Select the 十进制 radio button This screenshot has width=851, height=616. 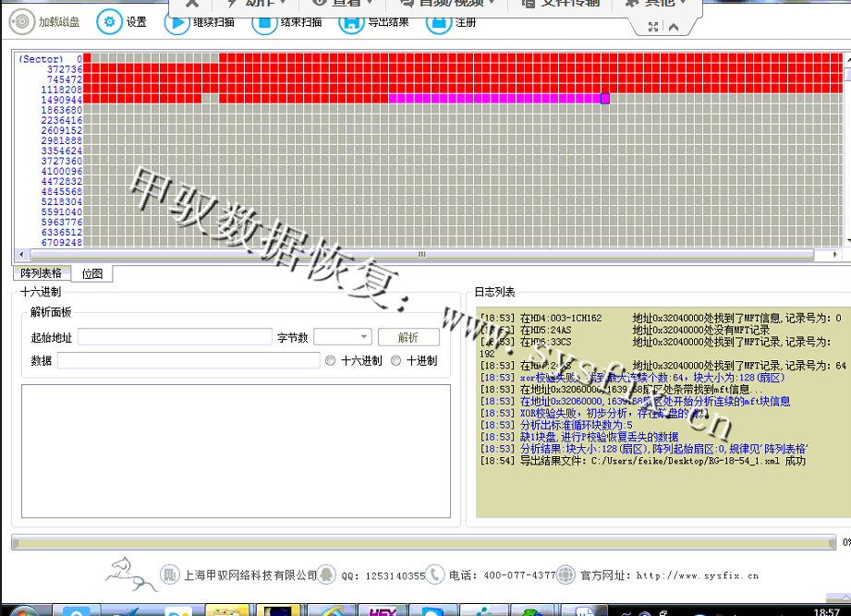pos(396,360)
